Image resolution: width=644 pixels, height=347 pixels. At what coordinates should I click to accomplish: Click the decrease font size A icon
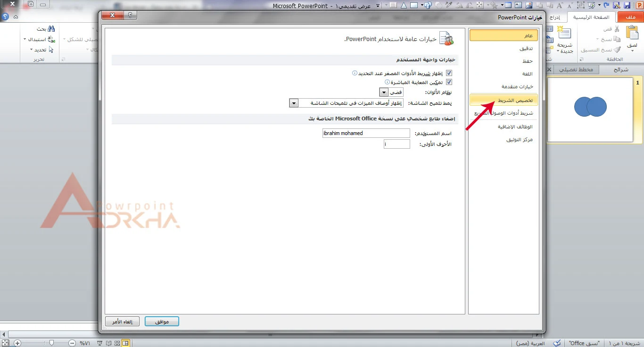coord(570,5)
